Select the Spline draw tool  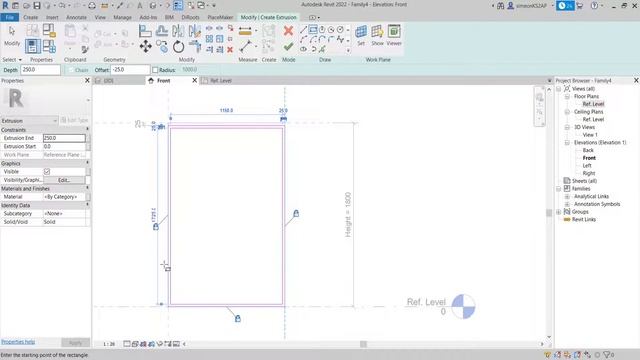pyautogui.click(x=340, y=40)
